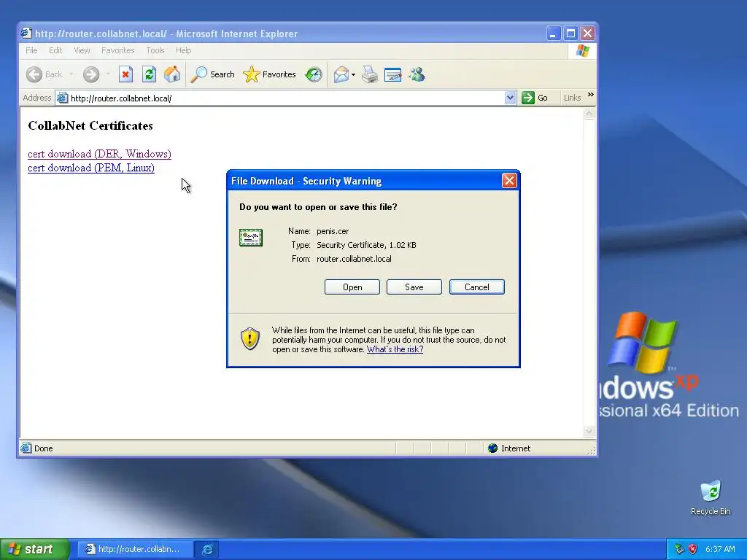Expand the address bar dropdown list
The image size is (747, 560).
[510, 98]
